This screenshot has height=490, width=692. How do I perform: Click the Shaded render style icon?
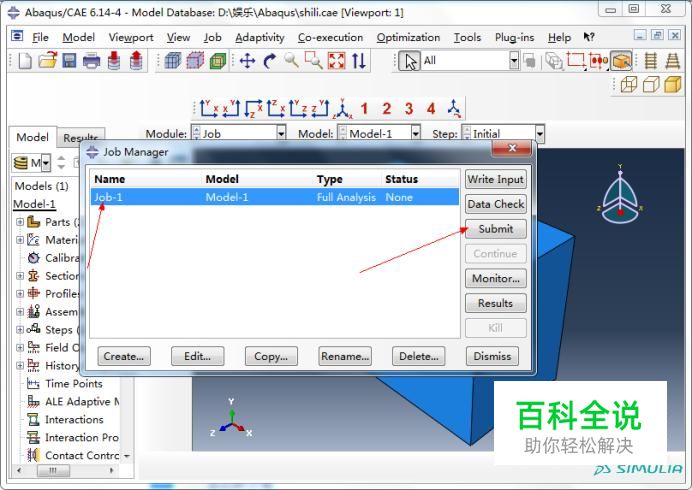(673, 84)
